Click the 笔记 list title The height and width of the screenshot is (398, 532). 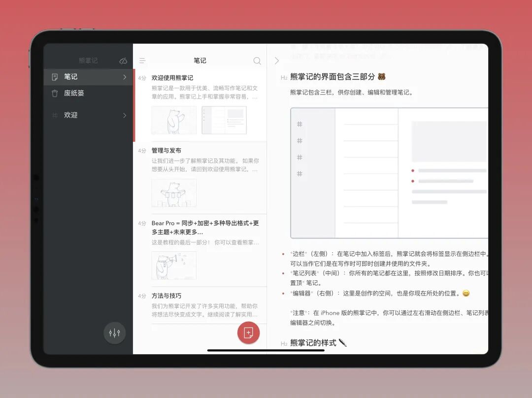tap(200, 61)
